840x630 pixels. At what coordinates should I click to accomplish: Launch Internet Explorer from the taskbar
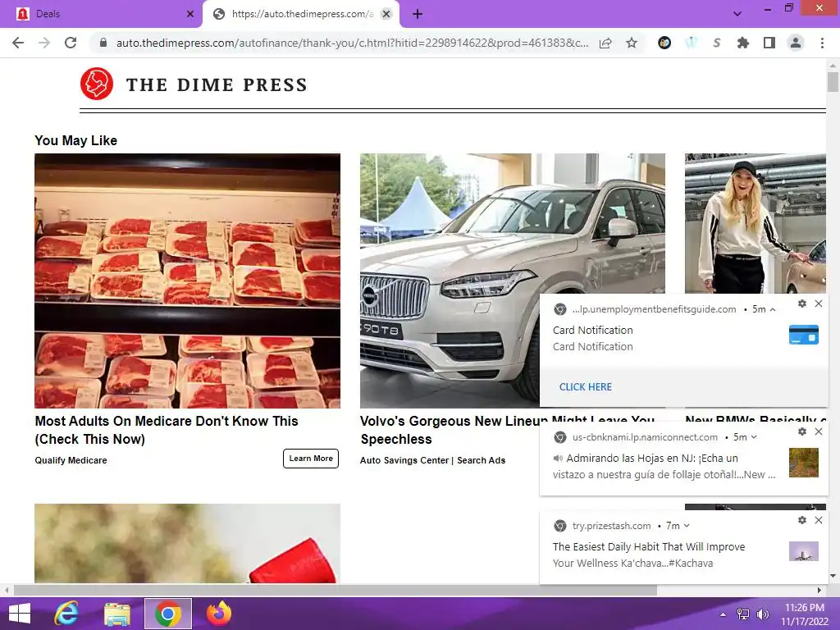[66, 614]
